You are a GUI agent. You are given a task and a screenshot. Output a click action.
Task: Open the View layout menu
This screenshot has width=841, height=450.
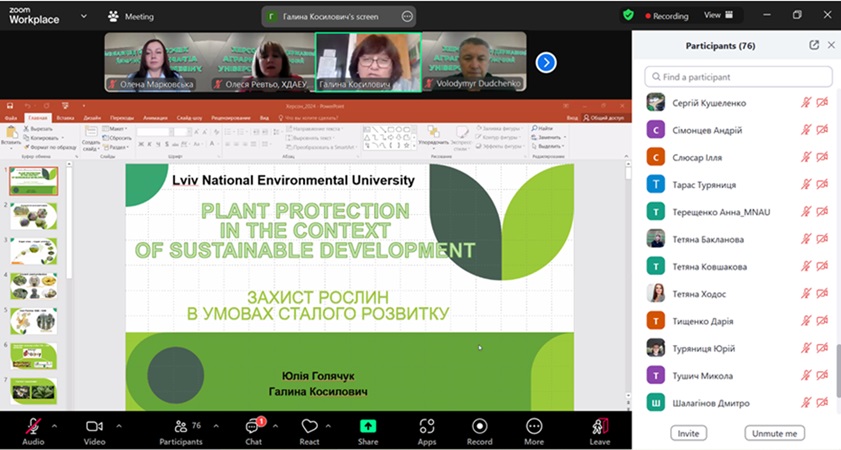pyautogui.click(x=719, y=15)
